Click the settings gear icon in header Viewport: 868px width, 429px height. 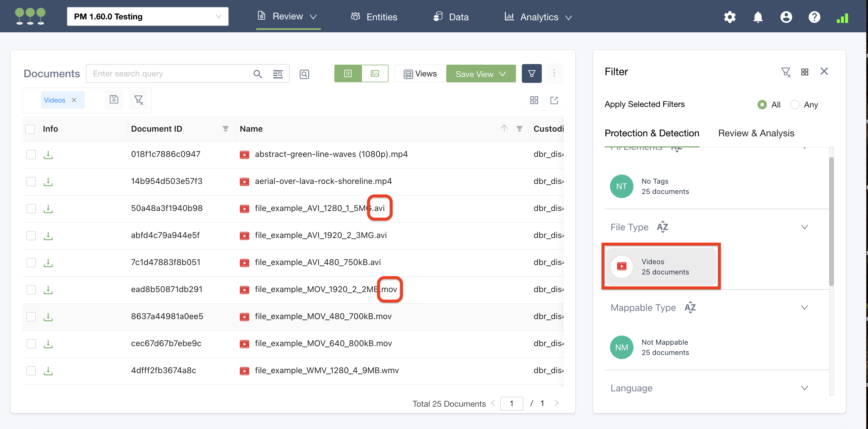coord(729,17)
